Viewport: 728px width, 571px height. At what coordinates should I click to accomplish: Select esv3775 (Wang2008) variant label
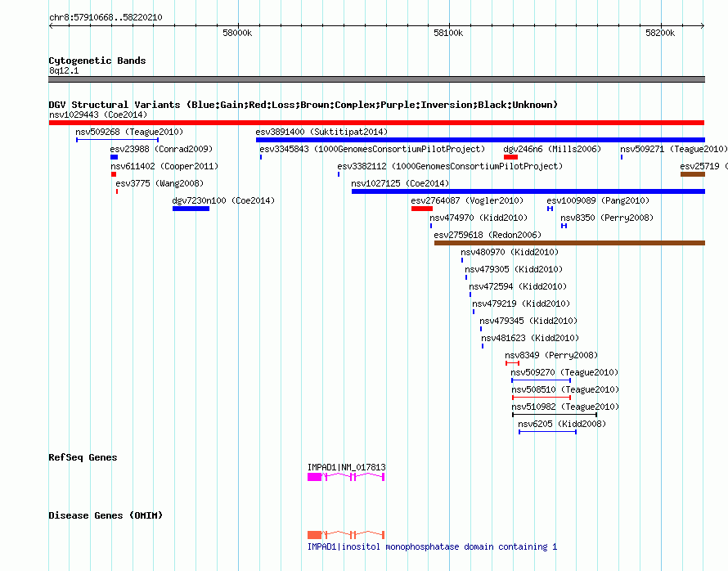pyautogui.click(x=160, y=183)
